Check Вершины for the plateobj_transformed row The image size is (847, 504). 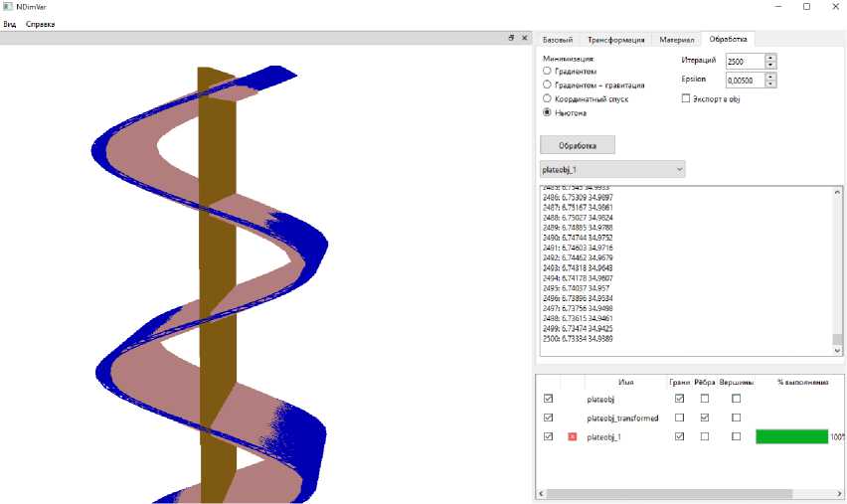[737, 418]
